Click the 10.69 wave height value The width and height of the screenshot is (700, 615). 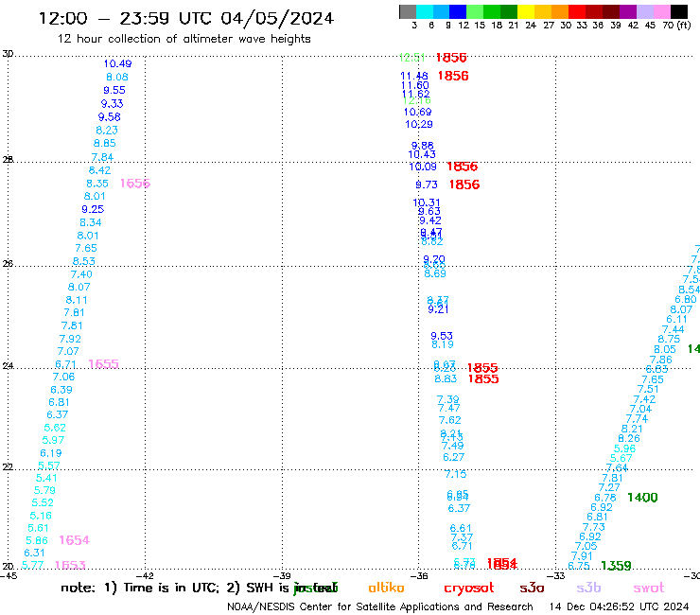tap(417, 112)
